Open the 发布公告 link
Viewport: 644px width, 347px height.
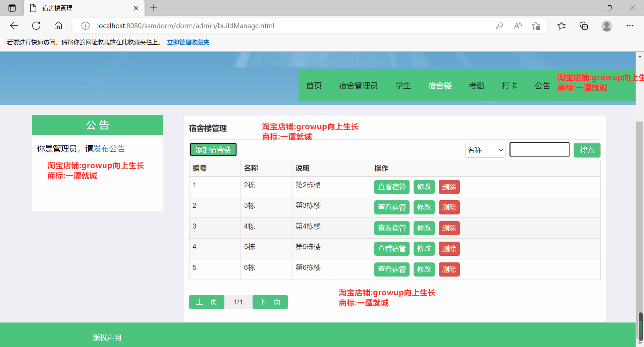(x=109, y=148)
